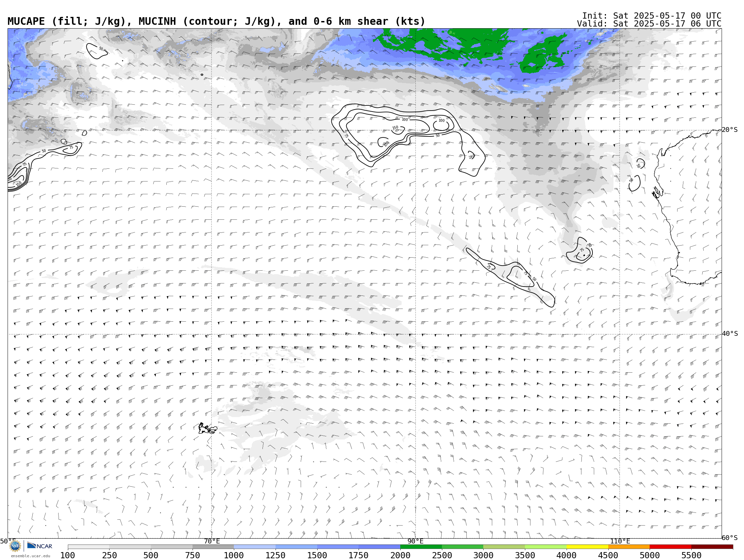The width and height of the screenshot is (744, 560).
Task: Click the 70°E longitude label
Action: [x=212, y=541]
